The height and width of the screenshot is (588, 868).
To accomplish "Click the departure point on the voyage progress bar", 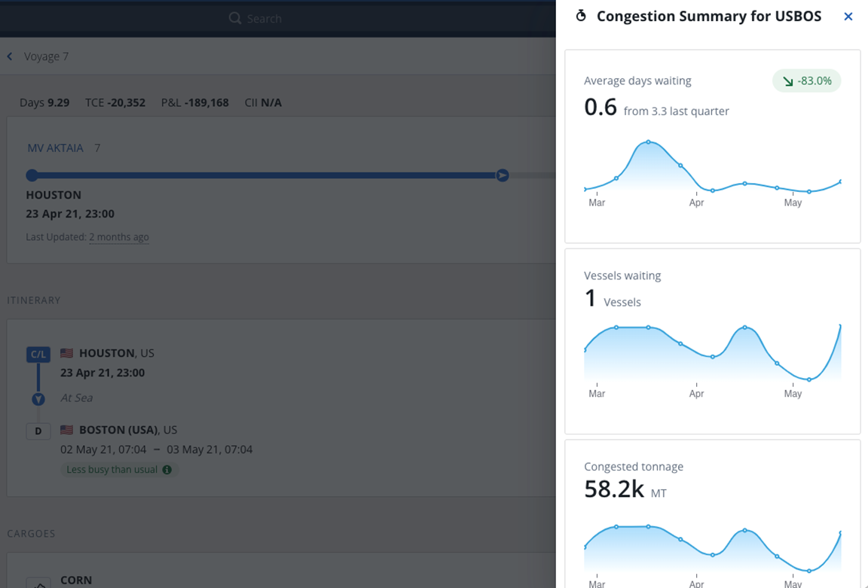I will point(32,175).
